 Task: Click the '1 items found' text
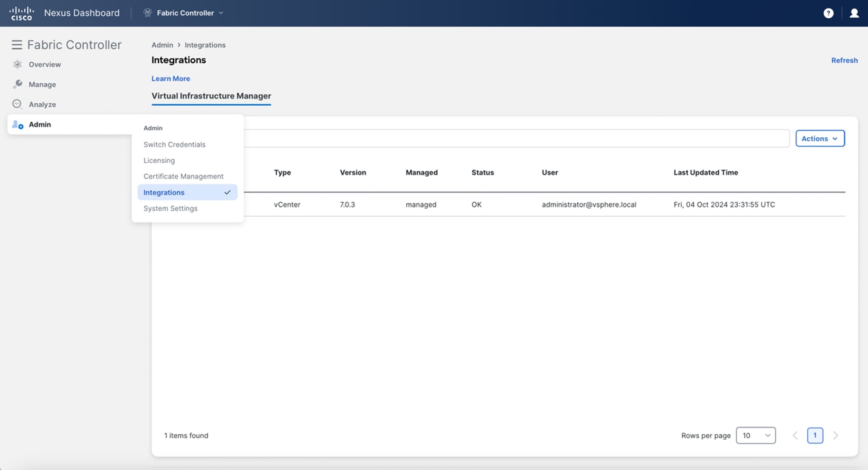(186, 435)
